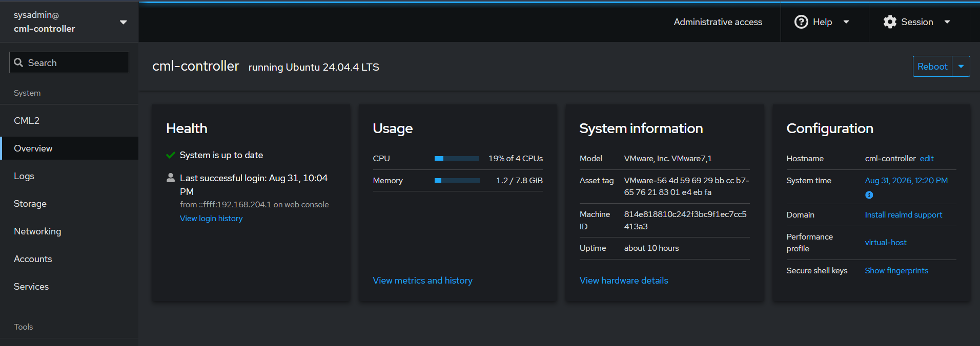Edit the hostname via edit link
This screenshot has height=346, width=980.
[927, 159]
